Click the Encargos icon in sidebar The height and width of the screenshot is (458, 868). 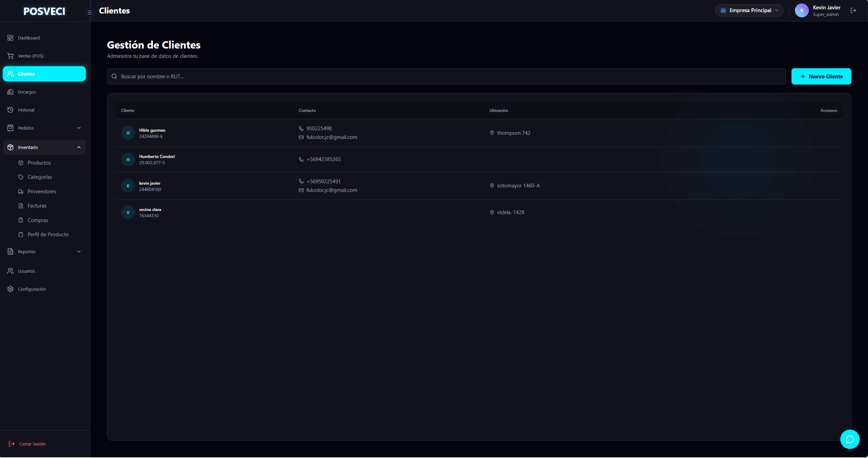(x=10, y=92)
